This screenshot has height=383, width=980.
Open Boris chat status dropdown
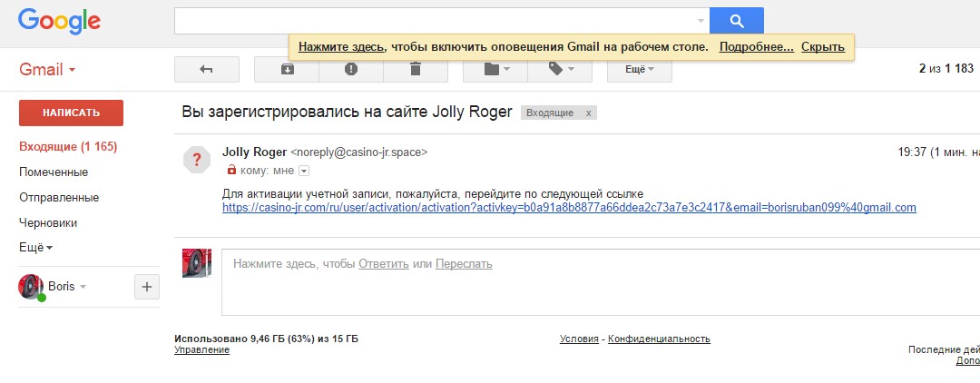[83, 287]
